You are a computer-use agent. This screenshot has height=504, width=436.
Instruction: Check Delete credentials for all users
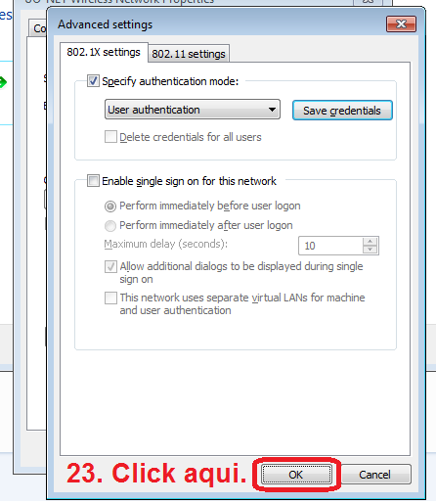(x=110, y=137)
